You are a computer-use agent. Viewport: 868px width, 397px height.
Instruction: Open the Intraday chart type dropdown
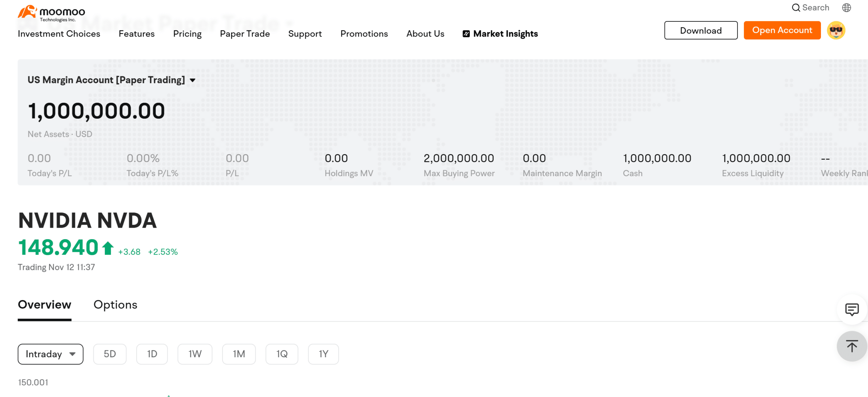(51, 354)
